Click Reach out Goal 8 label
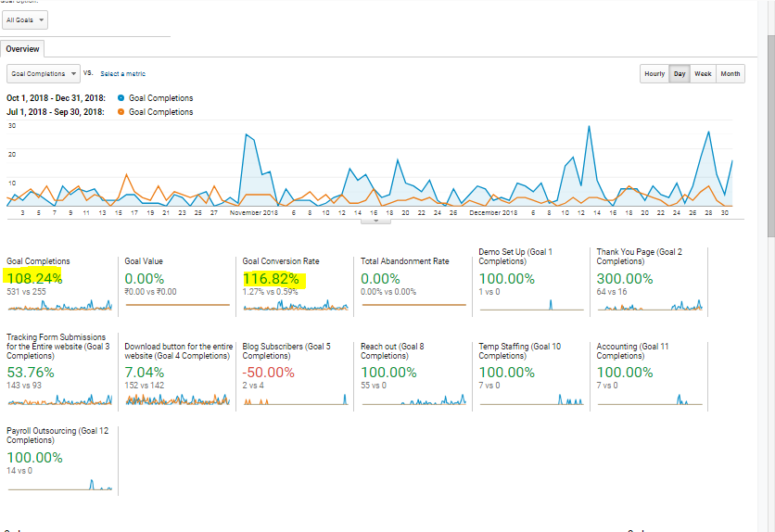 [392, 350]
